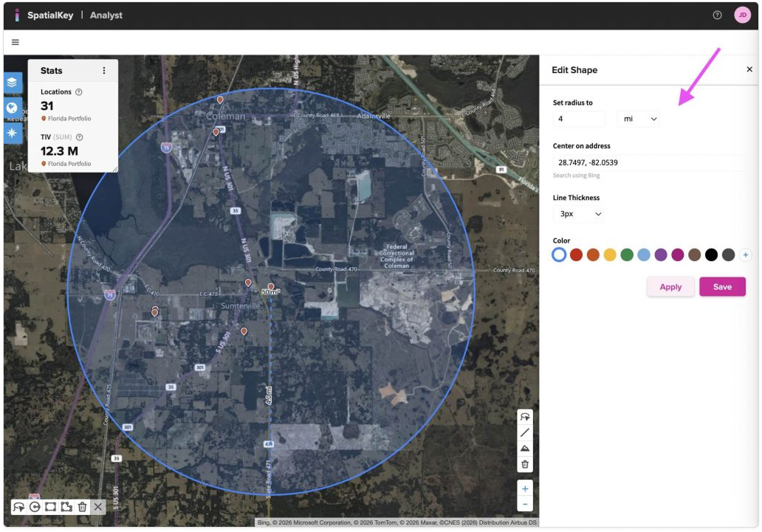
Task: Click the globe basemap icon
Action: pos(13,108)
